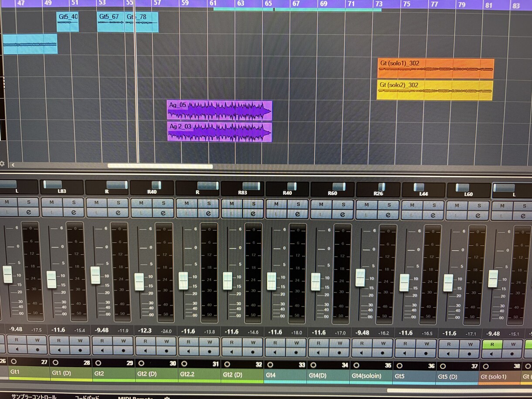Enable Write automation on Gt1

tap(37, 340)
